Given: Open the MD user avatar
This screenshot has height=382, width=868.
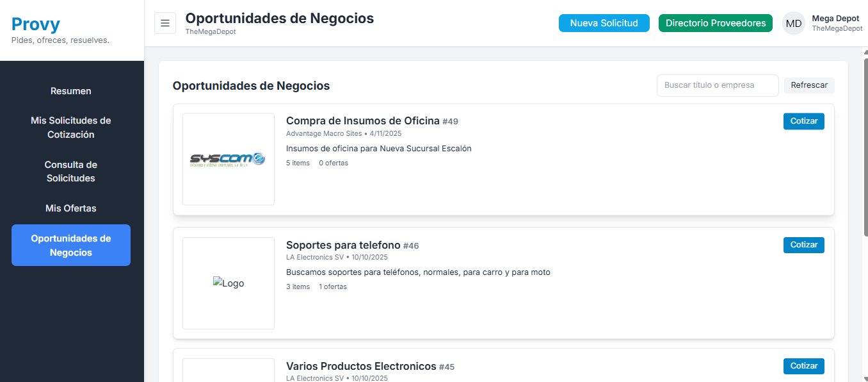Looking at the screenshot, I should [793, 23].
